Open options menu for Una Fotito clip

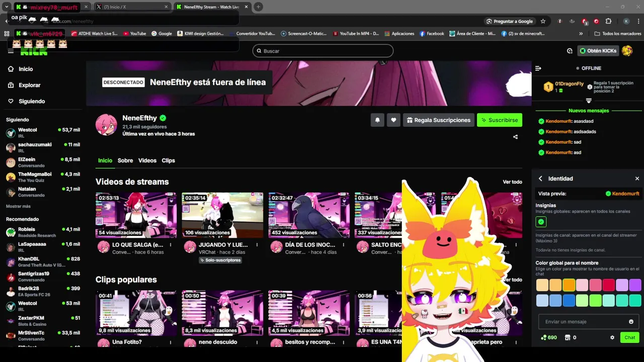(171, 342)
